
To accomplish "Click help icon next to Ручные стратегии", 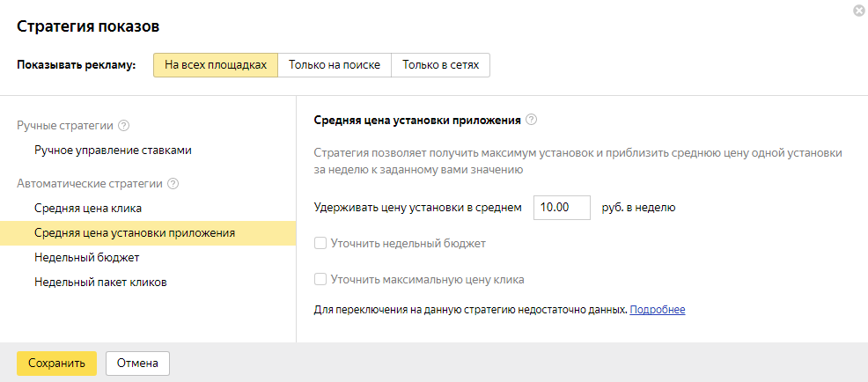I will point(124,126).
